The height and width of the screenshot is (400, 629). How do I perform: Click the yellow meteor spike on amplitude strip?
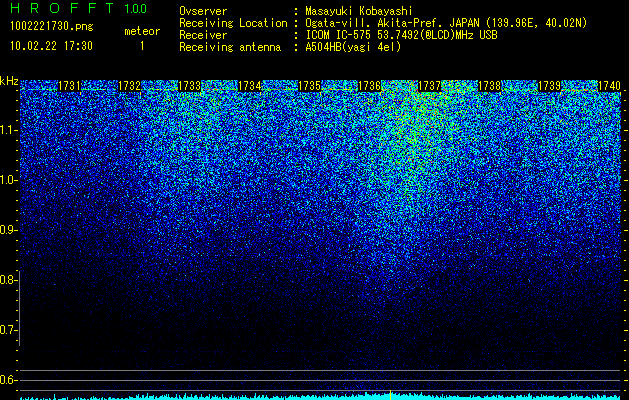tap(390, 394)
